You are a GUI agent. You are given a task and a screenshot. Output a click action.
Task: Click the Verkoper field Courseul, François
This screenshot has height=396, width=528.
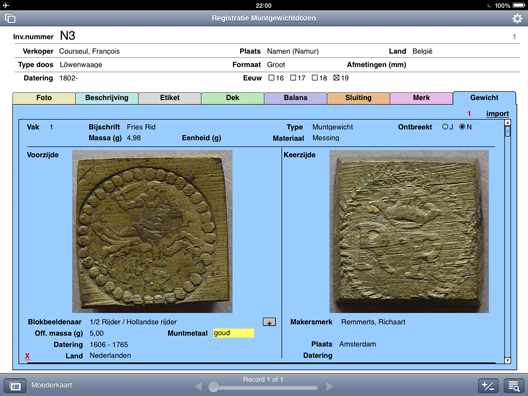pos(89,51)
